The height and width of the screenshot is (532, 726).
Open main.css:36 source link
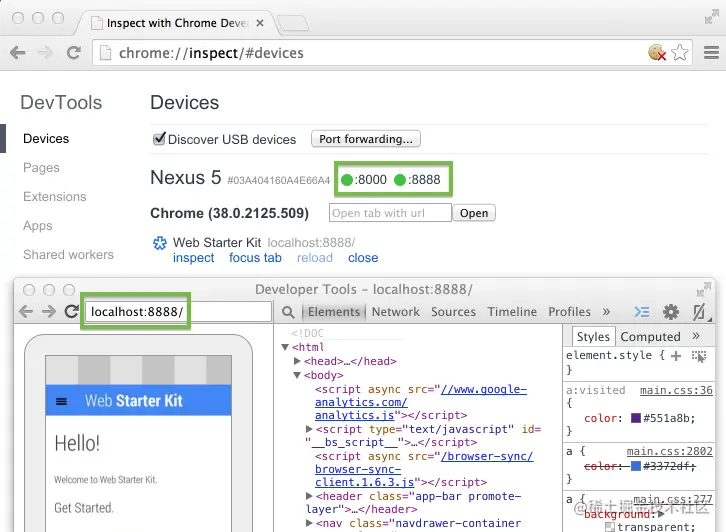click(676, 390)
